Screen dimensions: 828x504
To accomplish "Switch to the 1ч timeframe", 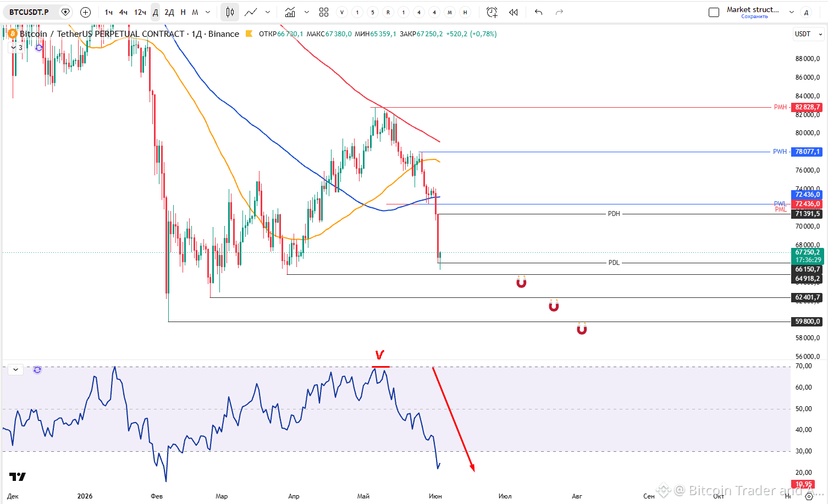I will point(109,12).
